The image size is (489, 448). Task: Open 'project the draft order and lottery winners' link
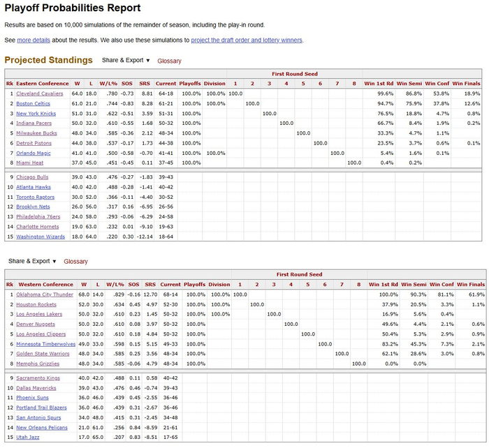[247, 40]
